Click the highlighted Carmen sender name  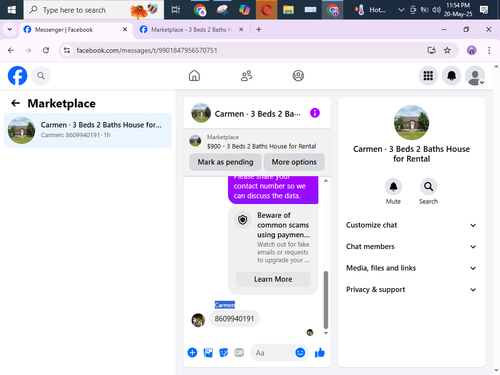(225, 305)
